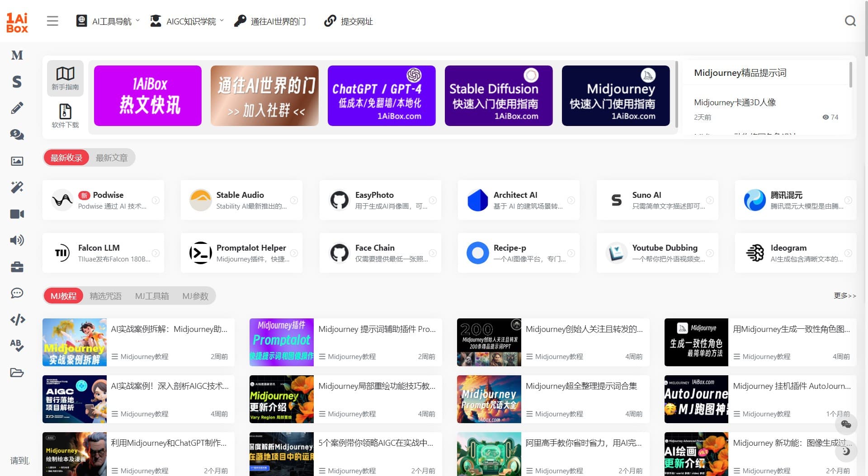Select the S sidebar icon
Viewport: 868px width, 476px height.
pyautogui.click(x=17, y=82)
